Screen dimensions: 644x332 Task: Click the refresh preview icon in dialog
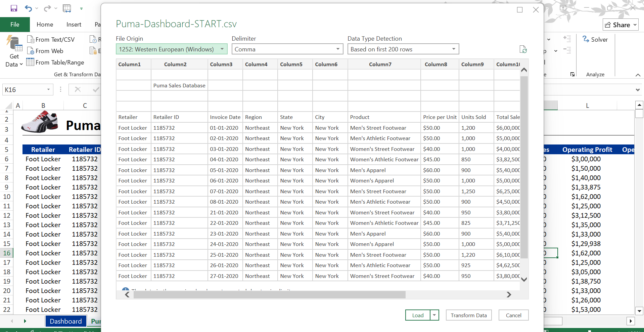pos(523,49)
